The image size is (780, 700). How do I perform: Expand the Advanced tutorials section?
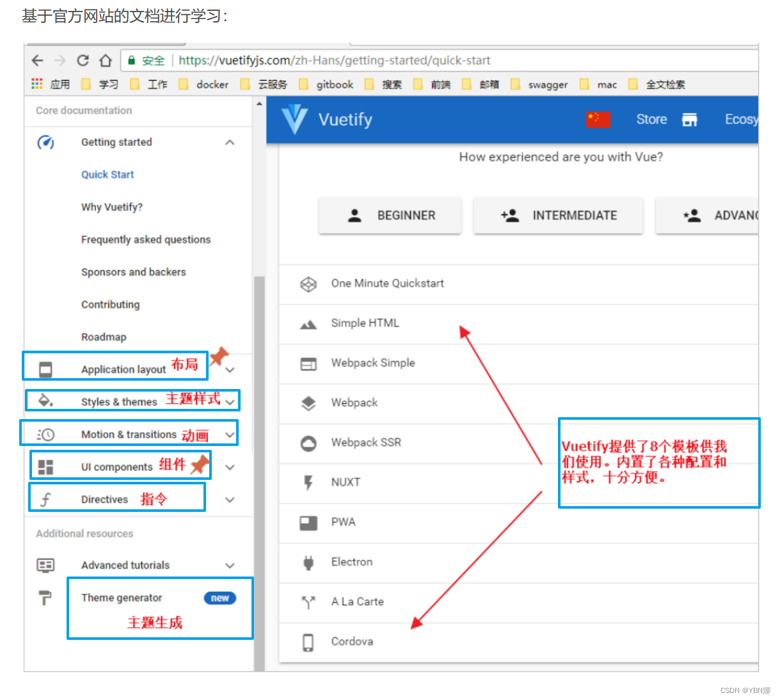pyautogui.click(x=229, y=566)
